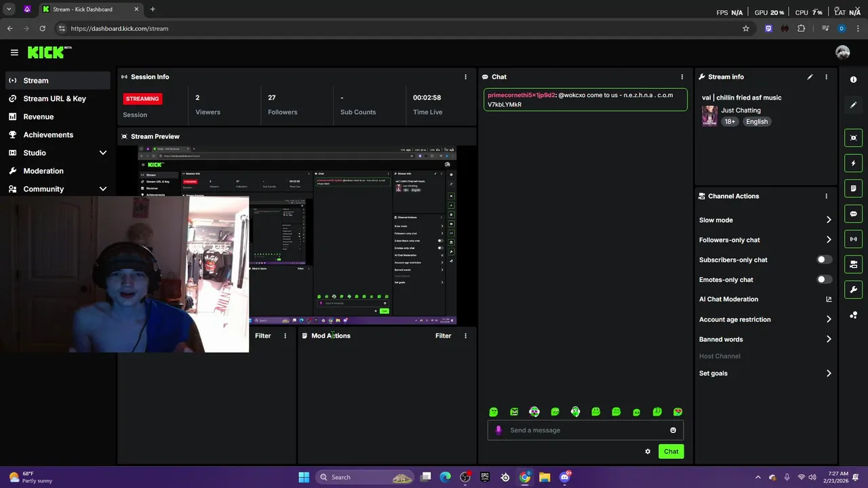Open Chat panel three-dot menu
Screen dimensions: 868x488
click(682, 77)
